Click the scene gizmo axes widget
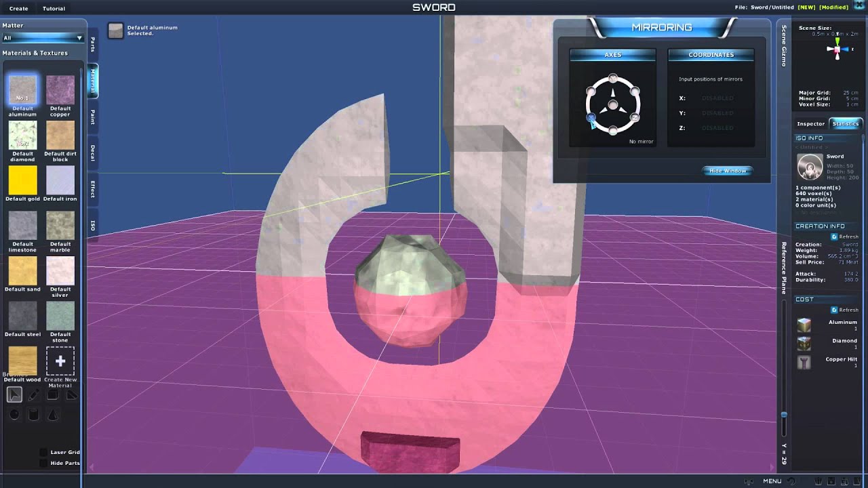868x488 pixels. (837, 49)
